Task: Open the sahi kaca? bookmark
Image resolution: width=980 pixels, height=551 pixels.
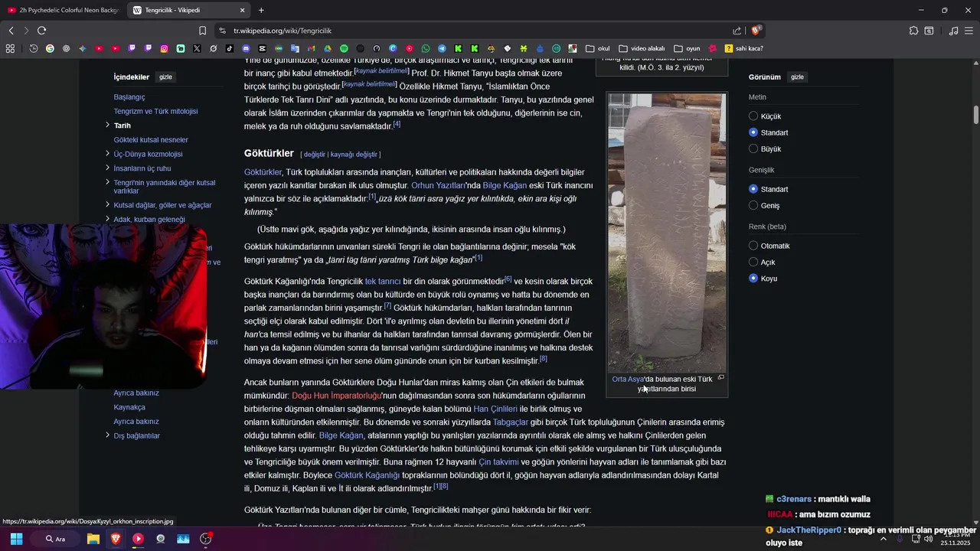Action: pyautogui.click(x=743, y=48)
